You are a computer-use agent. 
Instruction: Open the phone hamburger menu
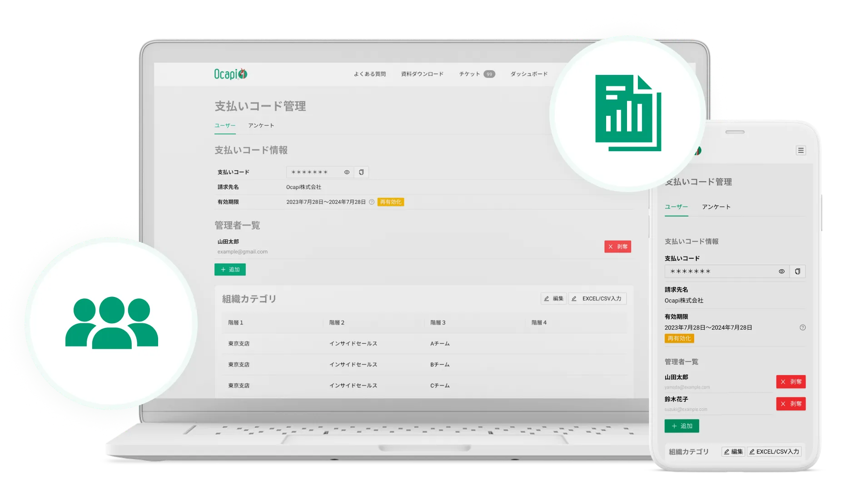(801, 150)
